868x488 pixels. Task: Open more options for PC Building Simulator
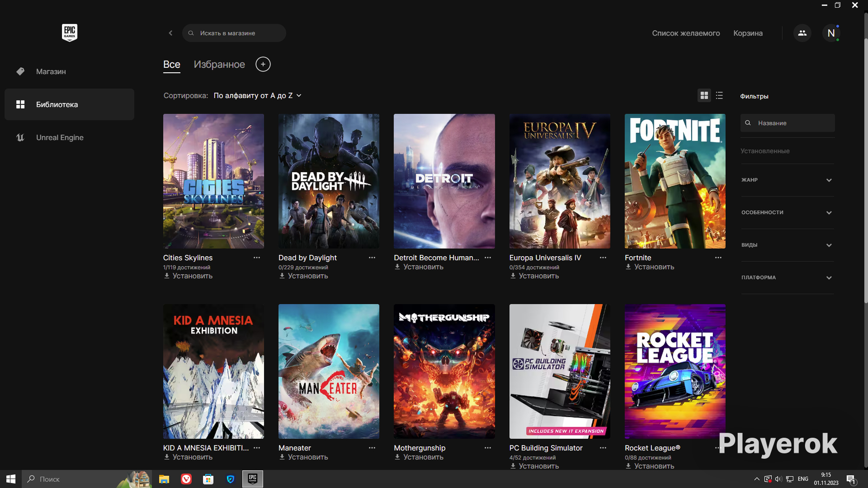coord(603,448)
